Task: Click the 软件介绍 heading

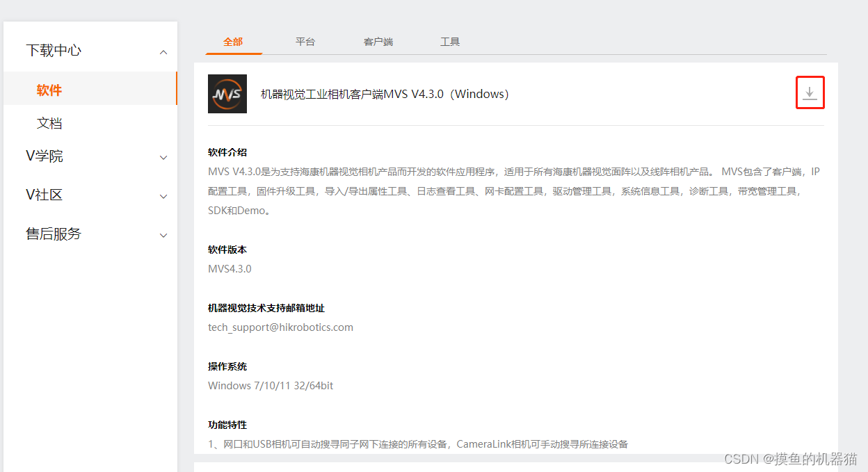Action: (227, 152)
